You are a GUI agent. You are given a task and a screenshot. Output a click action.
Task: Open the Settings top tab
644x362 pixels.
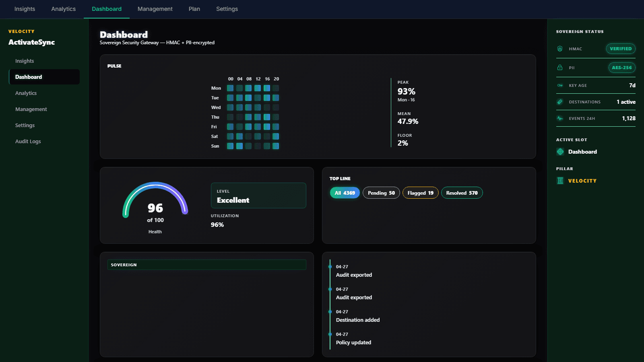point(227,9)
